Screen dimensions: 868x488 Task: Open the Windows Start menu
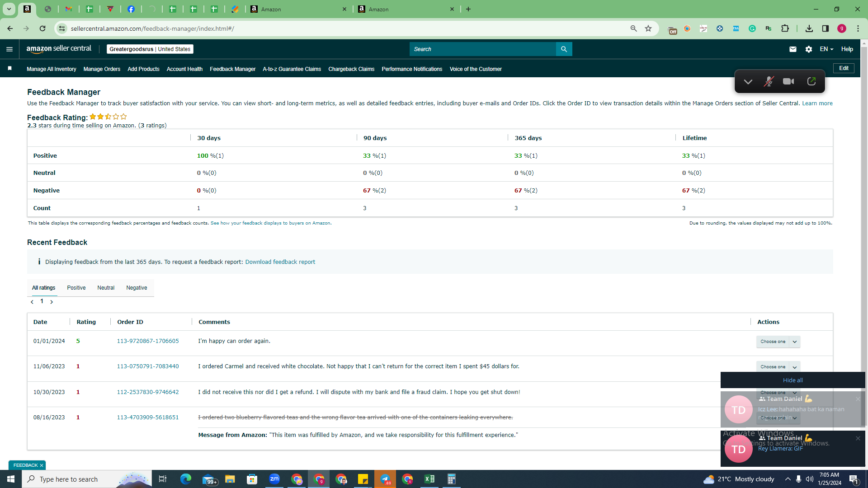pyautogui.click(x=11, y=479)
